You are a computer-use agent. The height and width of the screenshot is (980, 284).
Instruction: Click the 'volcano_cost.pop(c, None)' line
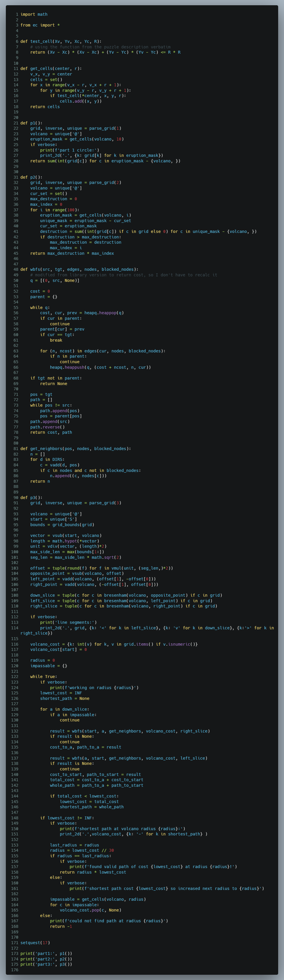click(90, 910)
